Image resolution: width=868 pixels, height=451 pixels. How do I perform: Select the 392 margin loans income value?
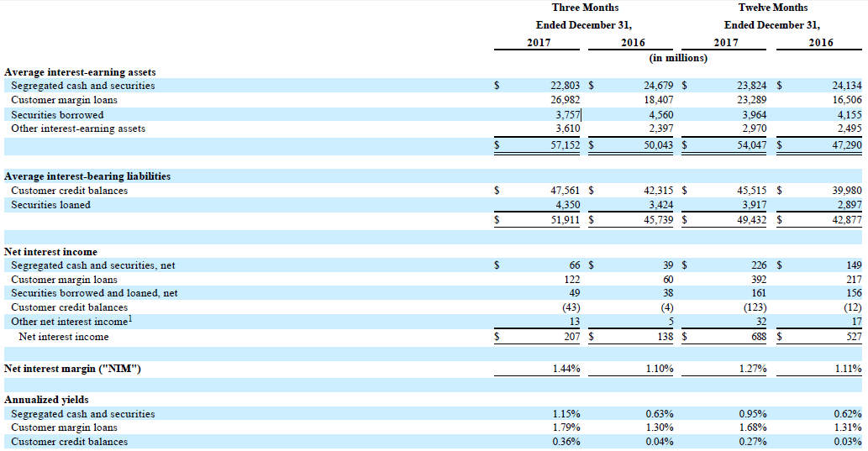coord(759,280)
